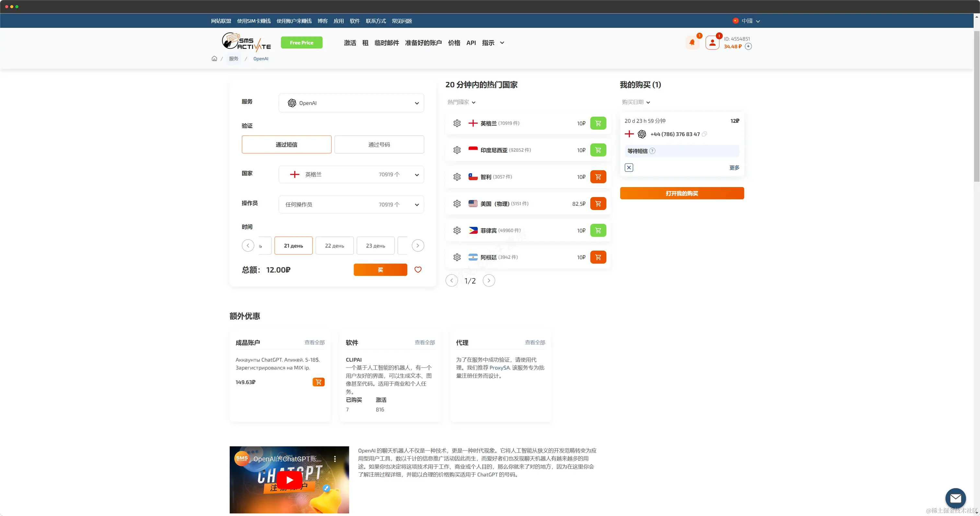Expand the 指示 menu chevron

click(x=502, y=43)
